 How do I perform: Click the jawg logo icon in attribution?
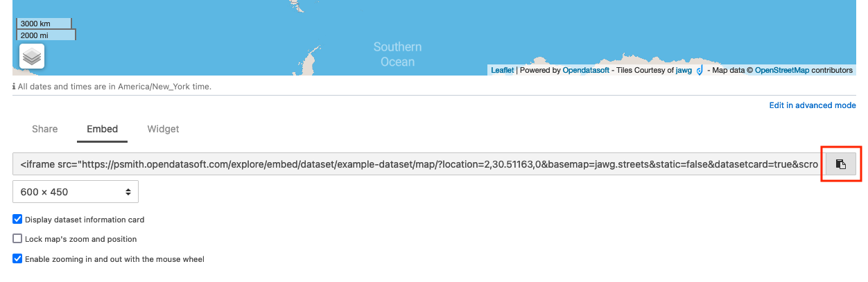point(700,70)
